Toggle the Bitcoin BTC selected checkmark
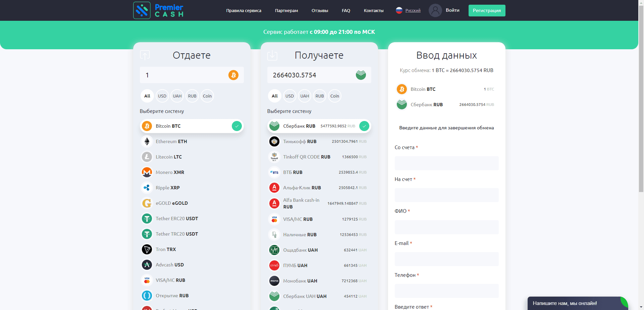This screenshot has width=644, height=310. coord(236,126)
